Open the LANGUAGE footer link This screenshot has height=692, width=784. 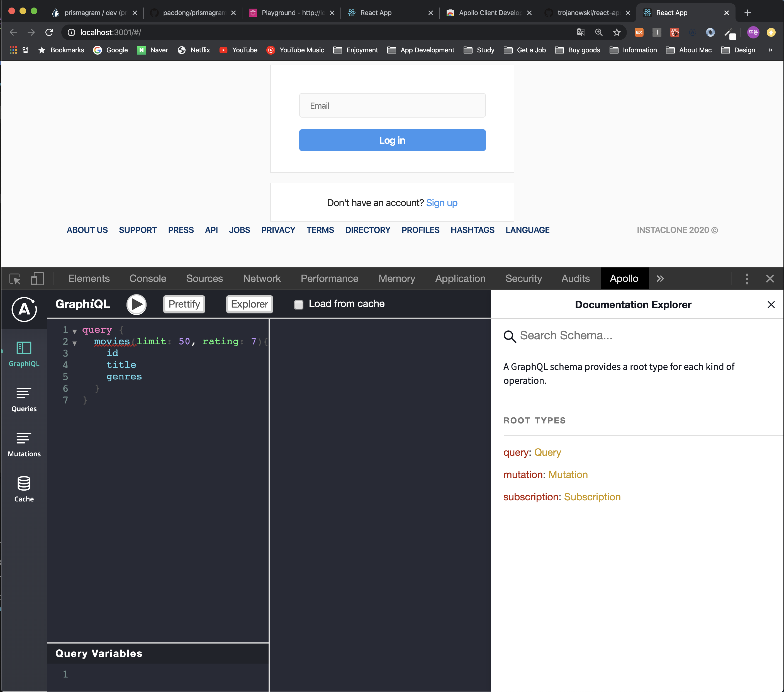(527, 230)
